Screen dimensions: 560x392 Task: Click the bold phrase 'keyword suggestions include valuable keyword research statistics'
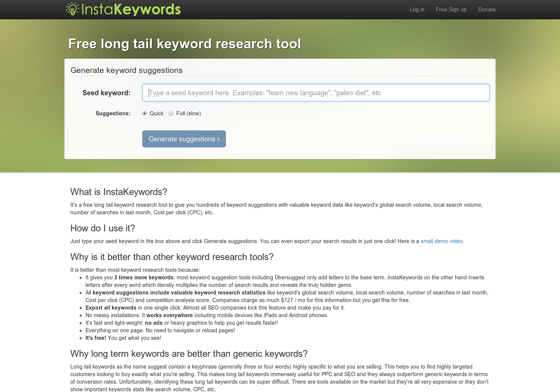point(179,293)
